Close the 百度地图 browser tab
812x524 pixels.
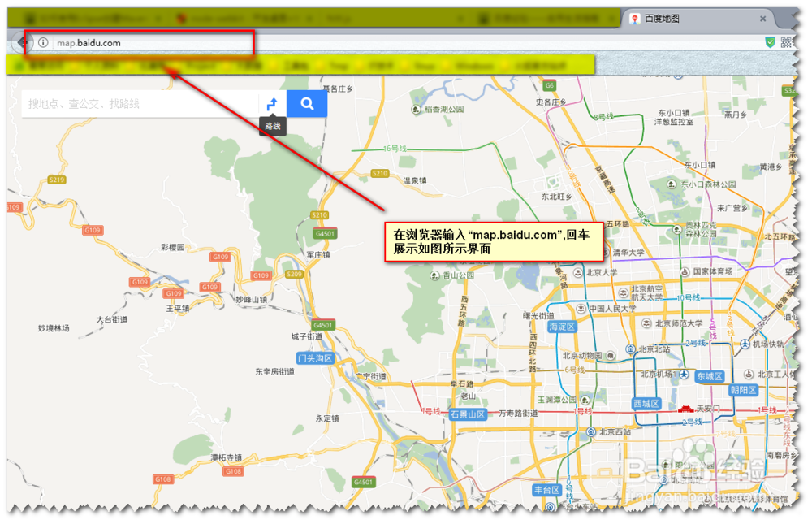pyautogui.click(x=762, y=19)
